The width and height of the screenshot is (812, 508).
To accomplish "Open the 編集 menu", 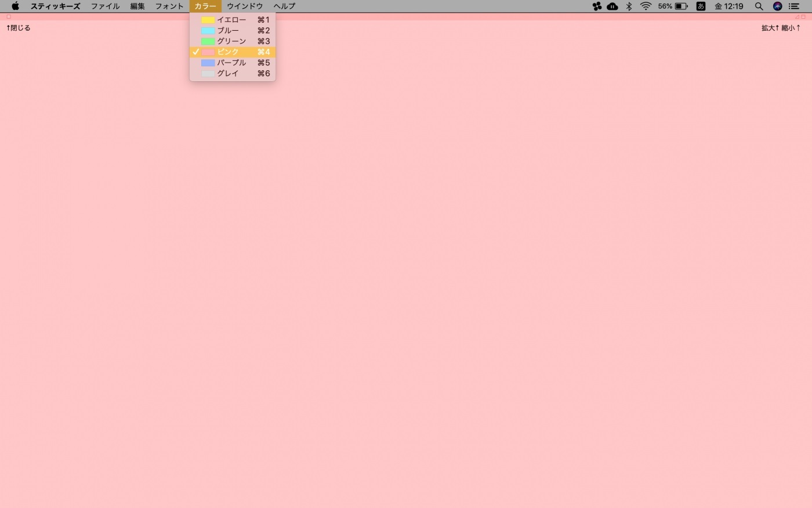I will point(137,6).
